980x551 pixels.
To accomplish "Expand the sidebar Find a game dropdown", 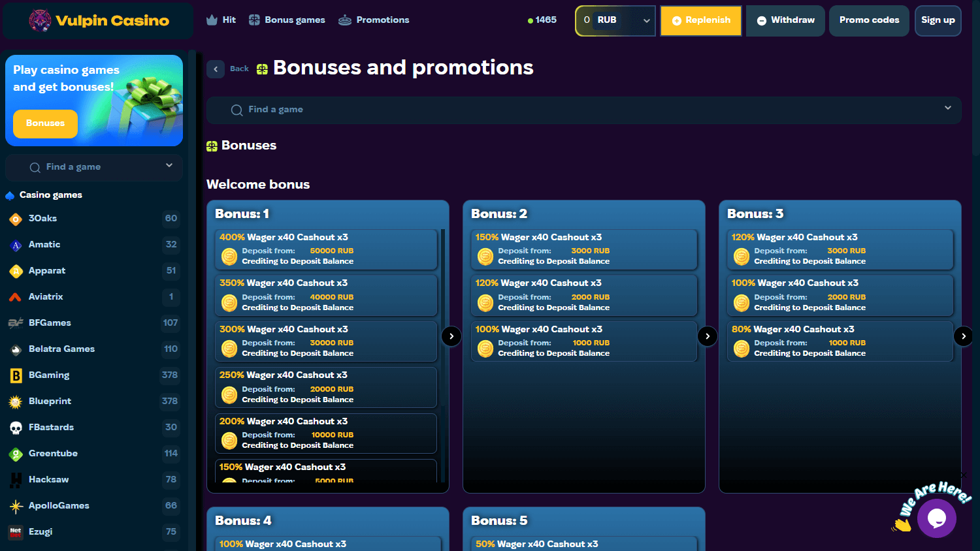I will pyautogui.click(x=169, y=167).
